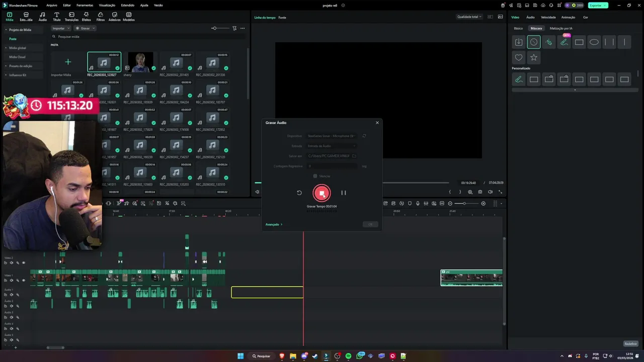The width and height of the screenshot is (644, 362).
Task: Switch to the Cor properties tab
Action: click(x=586, y=17)
